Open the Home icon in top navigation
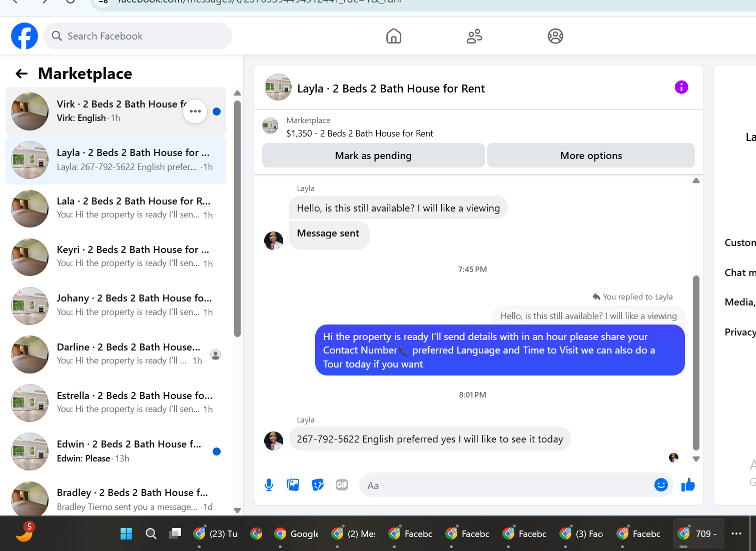The image size is (756, 551). click(394, 36)
